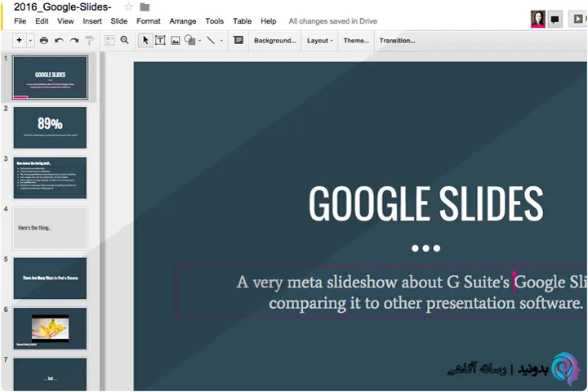Screen dimensions: 588x392
Task: Open the line tool dropdown arrow
Action: tap(221, 41)
